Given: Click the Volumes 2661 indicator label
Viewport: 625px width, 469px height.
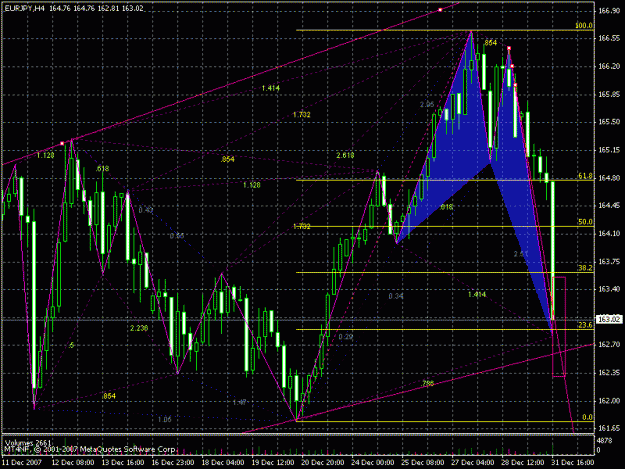Looking at the screenshot, I should 28,443.
